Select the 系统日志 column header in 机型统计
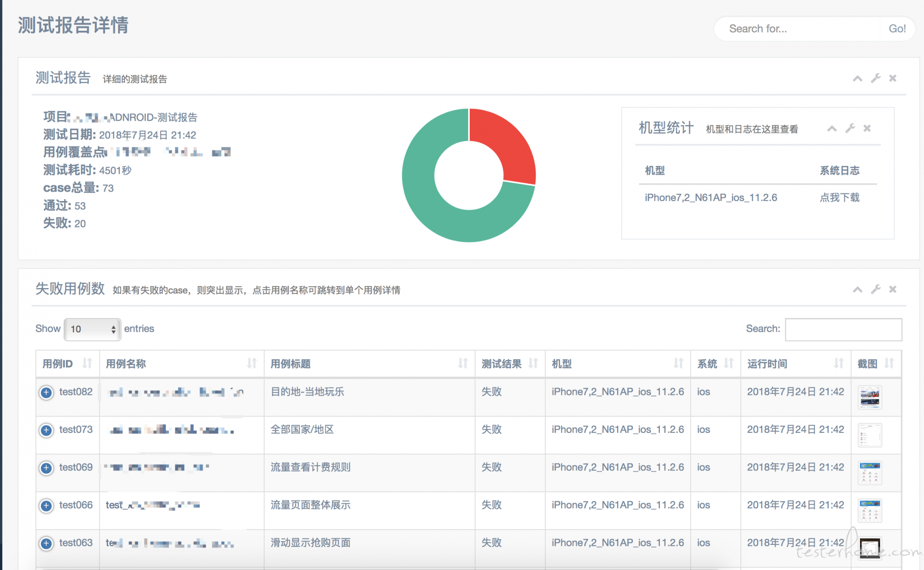 pyautogui.click(x=839, y=170)
